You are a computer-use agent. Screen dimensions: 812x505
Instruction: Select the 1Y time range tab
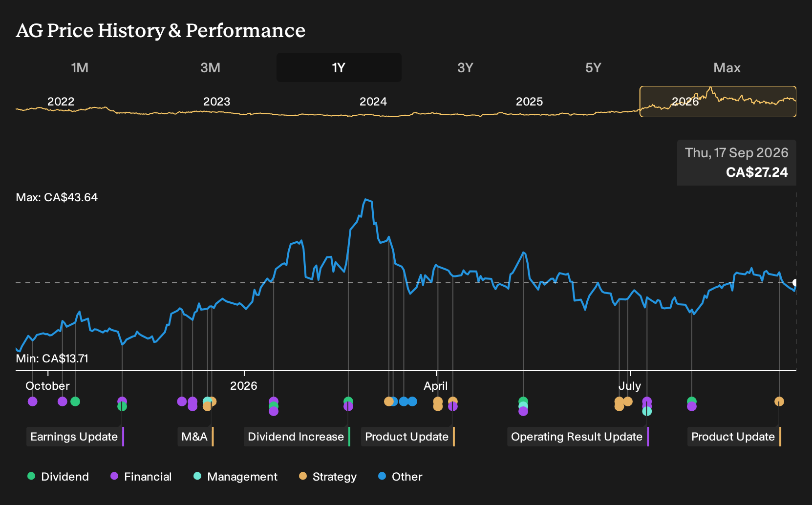pos(339,67)
